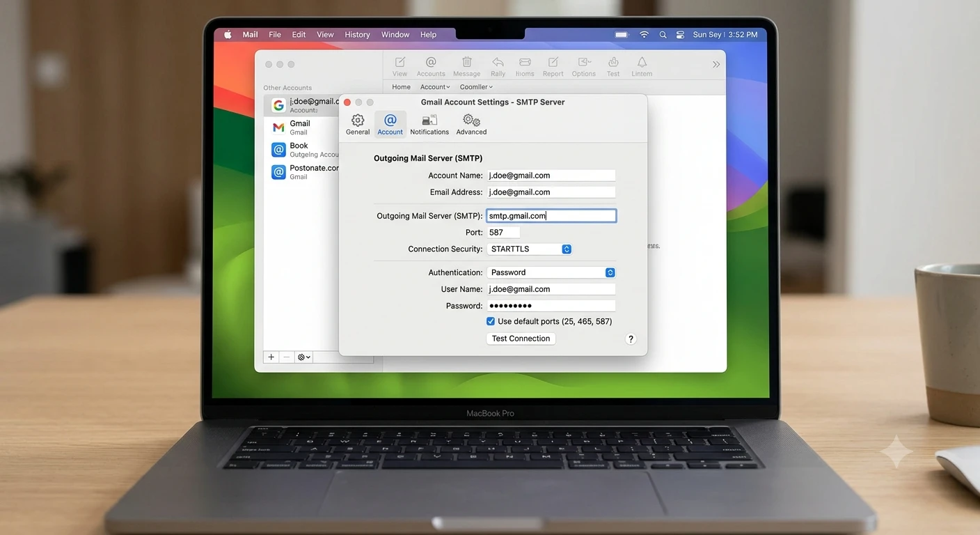Select j.doe@gmail.com account in sidebar
This screenshot has height=535, width=980.
(303, 105)
